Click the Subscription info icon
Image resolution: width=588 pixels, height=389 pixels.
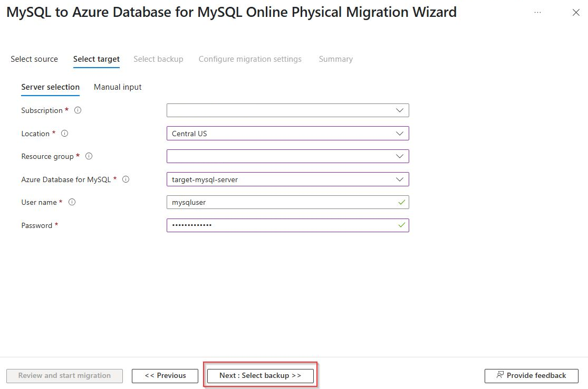[78, 110]
